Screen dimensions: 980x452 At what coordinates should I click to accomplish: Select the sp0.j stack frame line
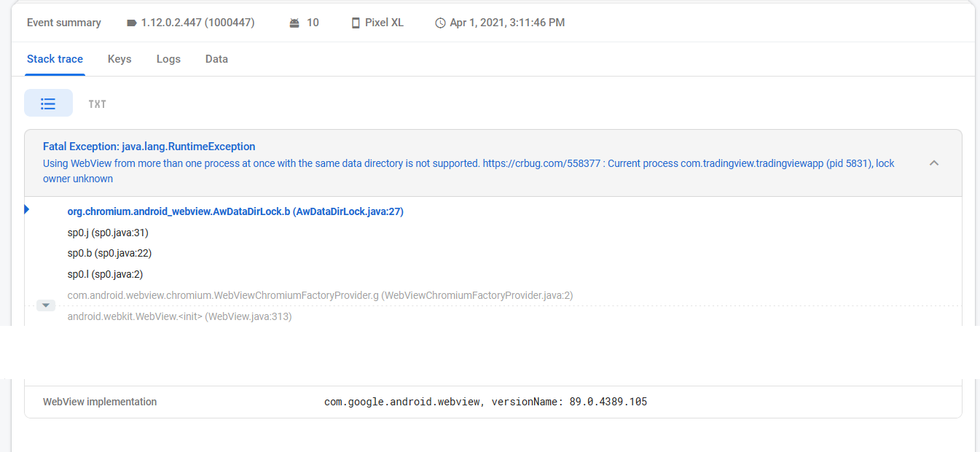coord(108,233)
